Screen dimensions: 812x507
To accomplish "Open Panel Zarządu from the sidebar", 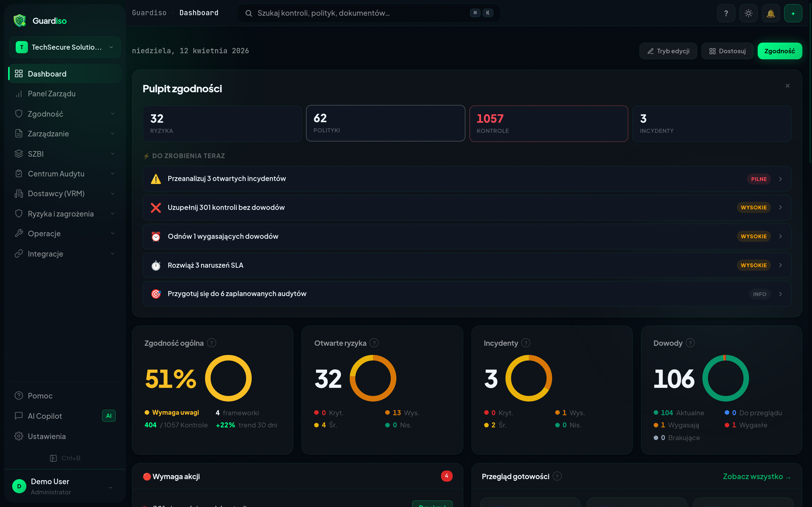I will pyautogui.click(x=52, y=94).
